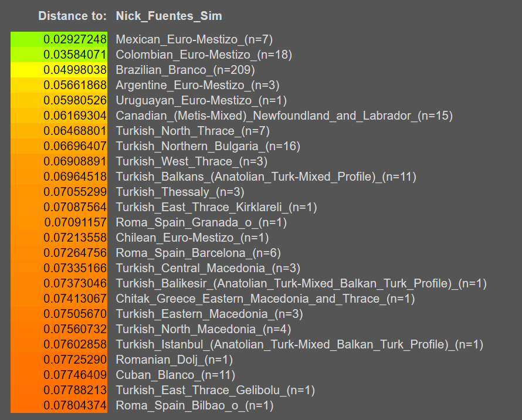Choose the Argentine_Euro-Mestizo entry
The width and height of the screenshot is (522, 420).
tap(197, 85)
